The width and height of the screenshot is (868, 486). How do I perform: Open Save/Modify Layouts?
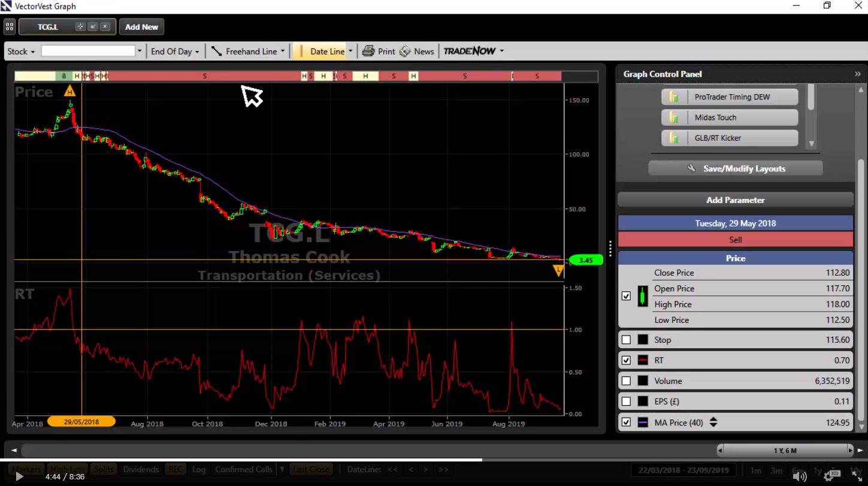pyautogui.click(x=736, y=168)
